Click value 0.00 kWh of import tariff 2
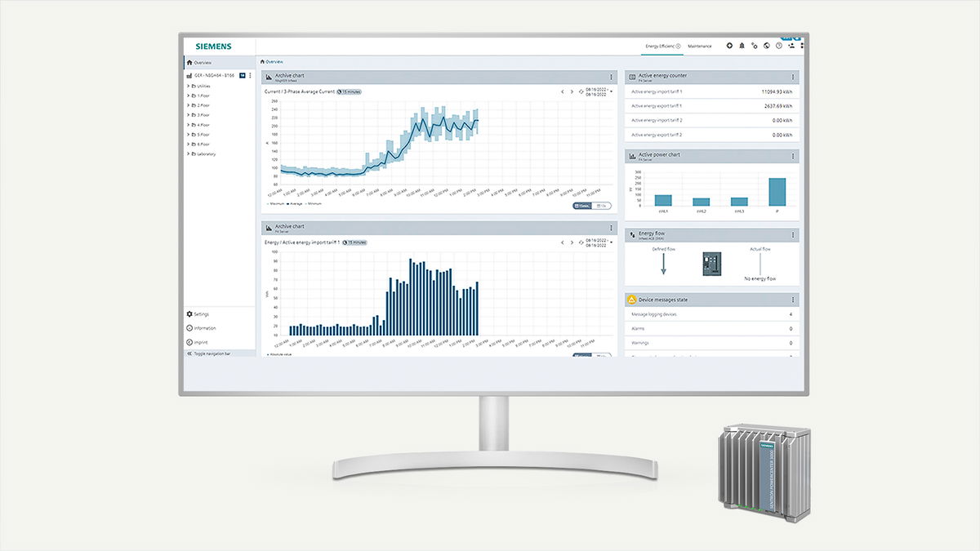 click(782, 120)
